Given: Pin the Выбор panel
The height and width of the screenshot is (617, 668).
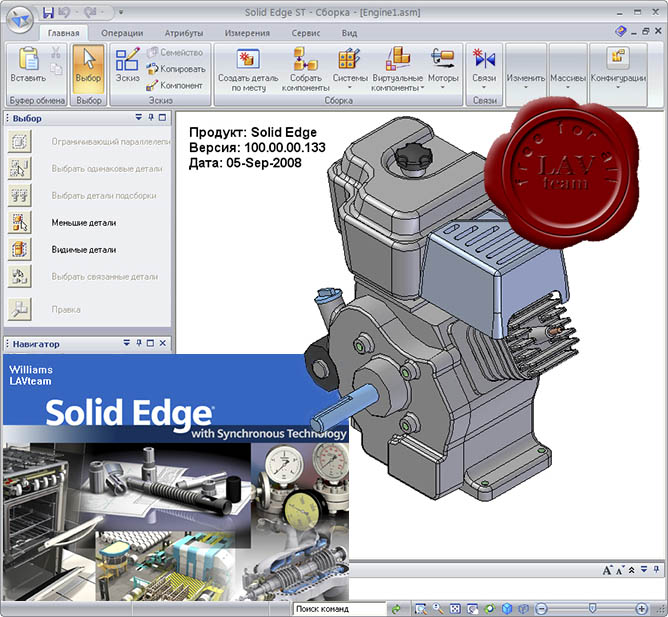Looking at the screenshot, I should (x=151, y=117).
